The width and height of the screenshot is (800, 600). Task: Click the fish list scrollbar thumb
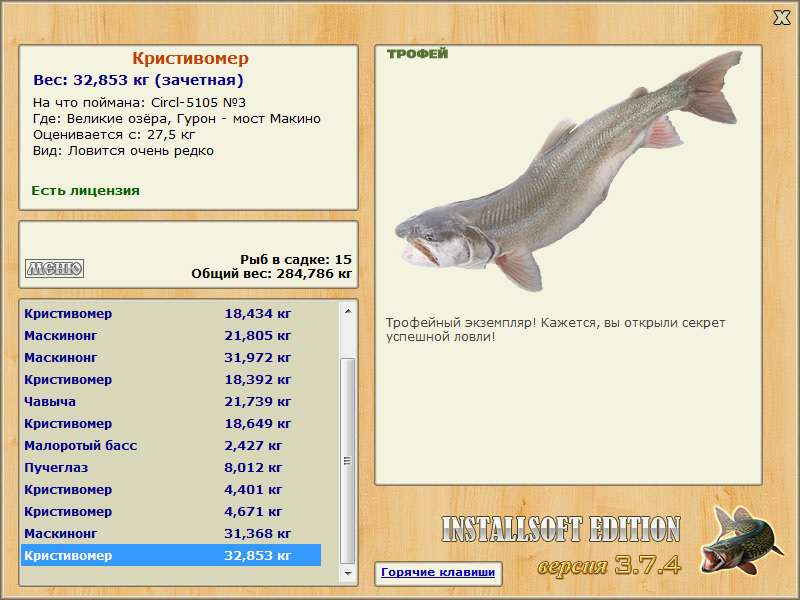(x=348, y=460)
